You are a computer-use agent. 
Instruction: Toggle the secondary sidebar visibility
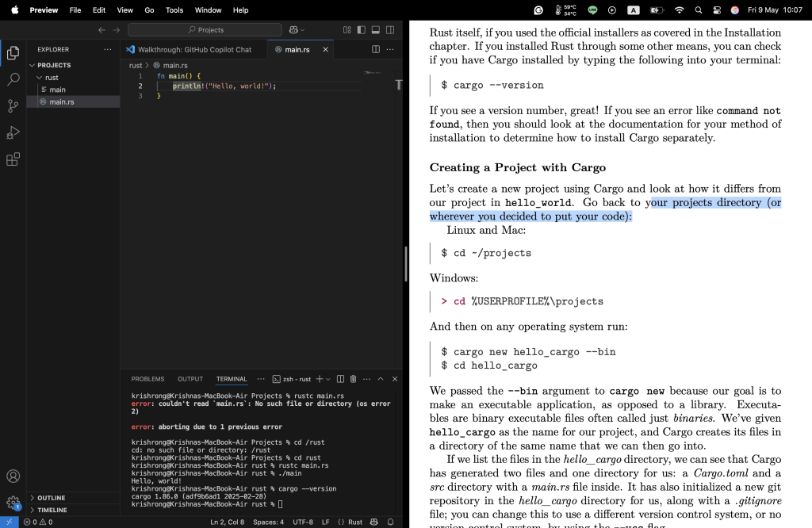click(x=390, y=30)
